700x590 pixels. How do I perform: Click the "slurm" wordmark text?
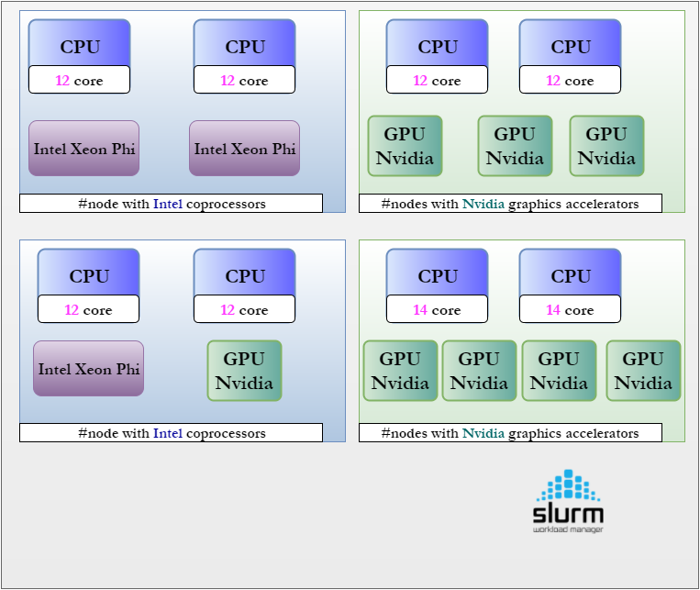pyautogui.click(x=568, y=514)
